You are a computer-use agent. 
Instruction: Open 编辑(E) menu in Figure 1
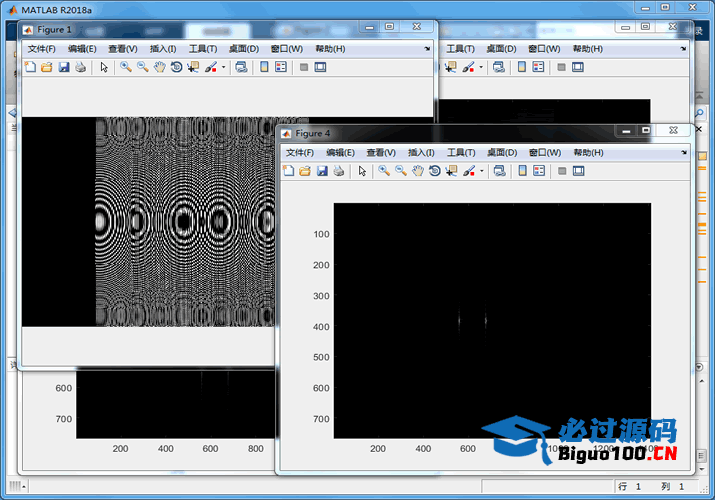(82, 49)
